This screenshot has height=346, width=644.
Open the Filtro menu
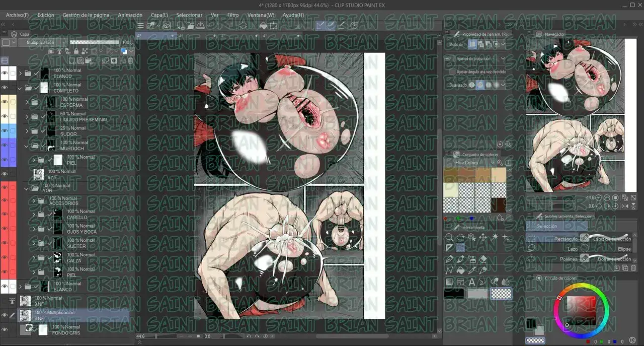point(232,15)
